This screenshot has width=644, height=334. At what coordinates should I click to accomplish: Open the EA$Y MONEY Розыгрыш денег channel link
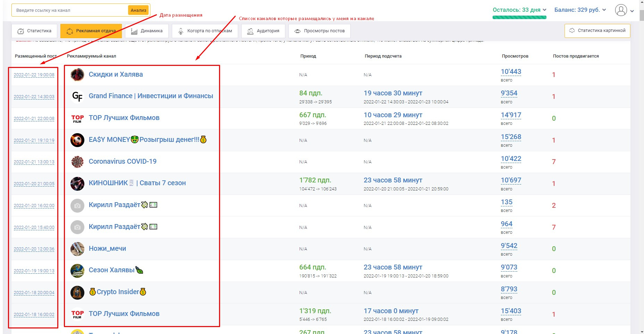[148, 139]
